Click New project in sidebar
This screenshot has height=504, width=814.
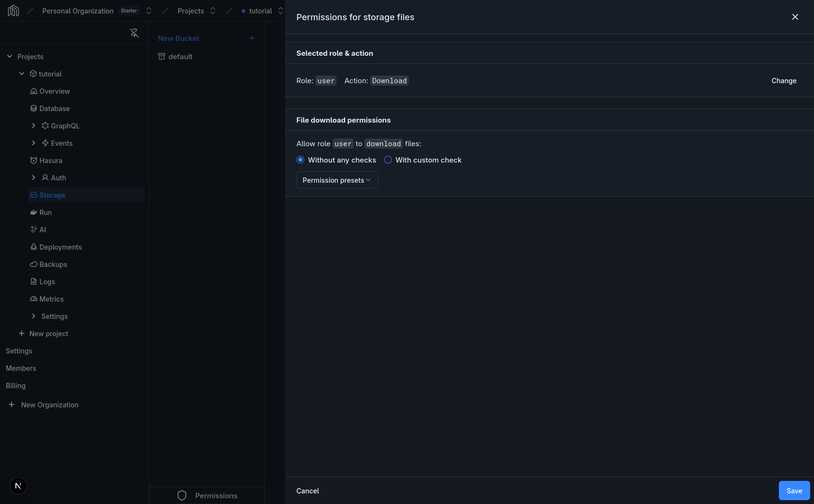(x=49, y=333)
